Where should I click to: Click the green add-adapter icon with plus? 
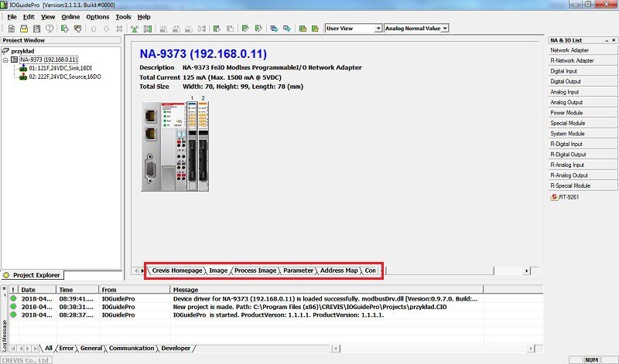pos(65,29)
